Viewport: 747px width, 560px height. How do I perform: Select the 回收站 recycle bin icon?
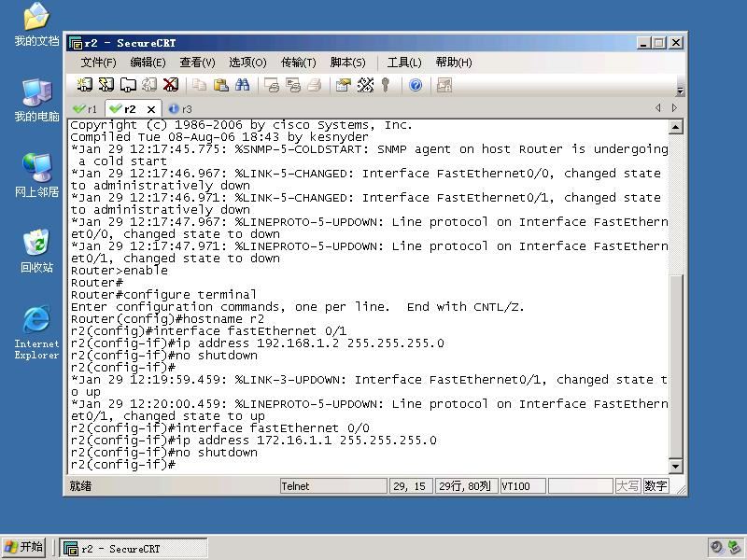(x=36, y=251)
